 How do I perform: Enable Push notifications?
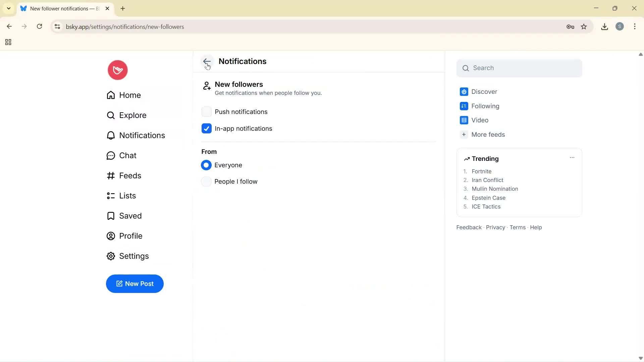[207, 112]
